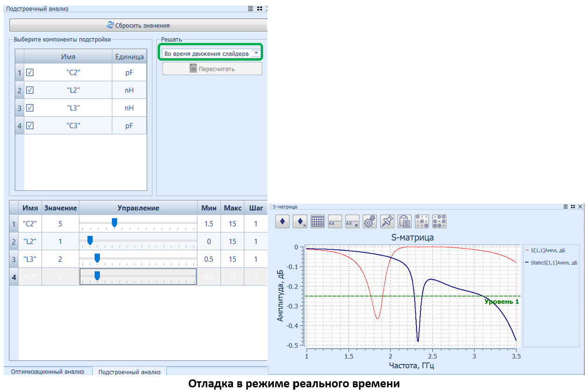This screenshot has width=585, height=392.
Task: Click the "L3" value cell
Action: (60, 259)
